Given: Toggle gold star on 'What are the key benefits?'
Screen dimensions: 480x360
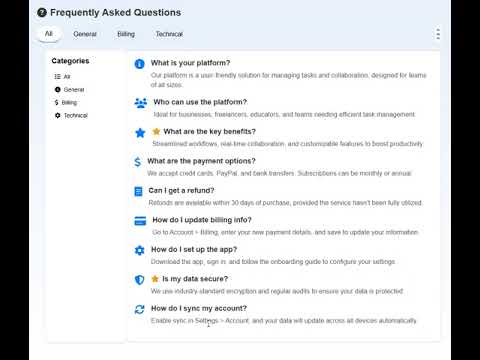Looking at the screenshot, I should (156, 131).
